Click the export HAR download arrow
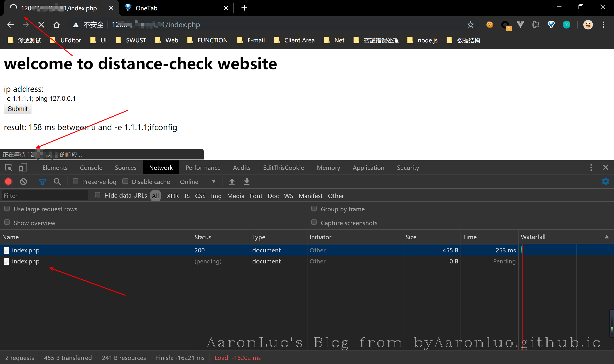 [x=247, y=182]
